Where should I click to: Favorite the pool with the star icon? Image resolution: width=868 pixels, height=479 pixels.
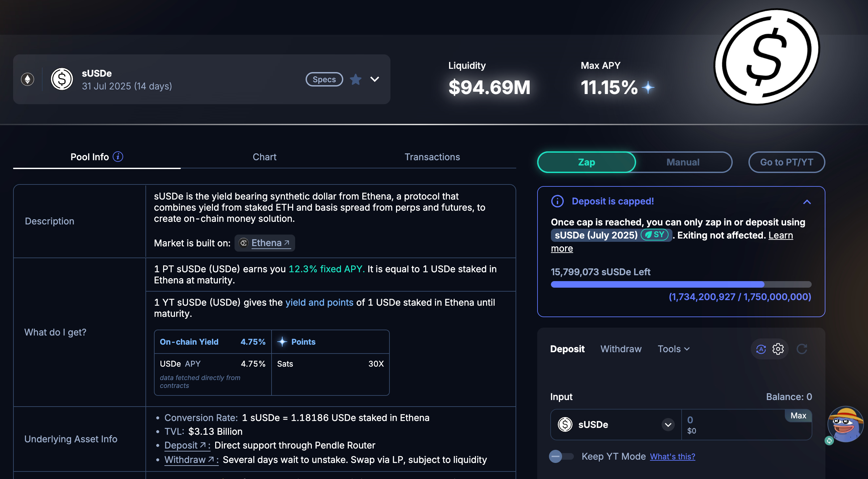point(355,80)
